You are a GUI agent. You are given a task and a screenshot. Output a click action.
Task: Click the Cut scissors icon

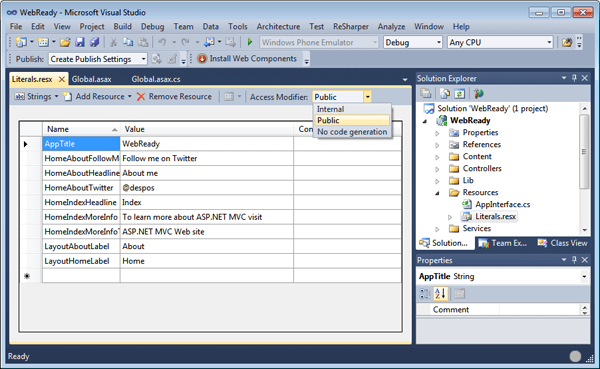[113, 42]
